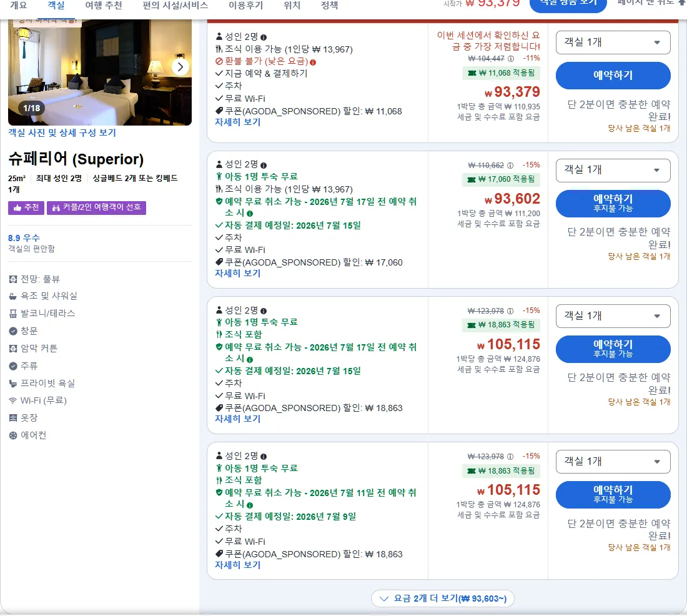
Task: Click the info icon beside crossed-out ₩110,662
Action: (x=510, y=166)
